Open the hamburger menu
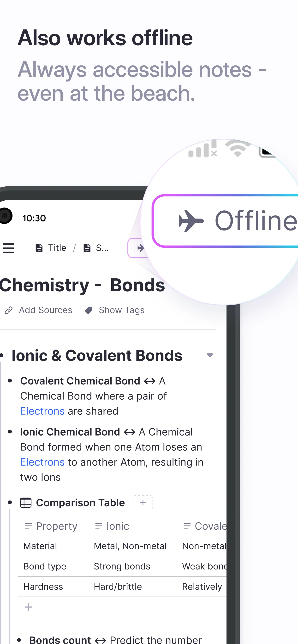This screenshot has width=298, height=644. tap(8, 248)
